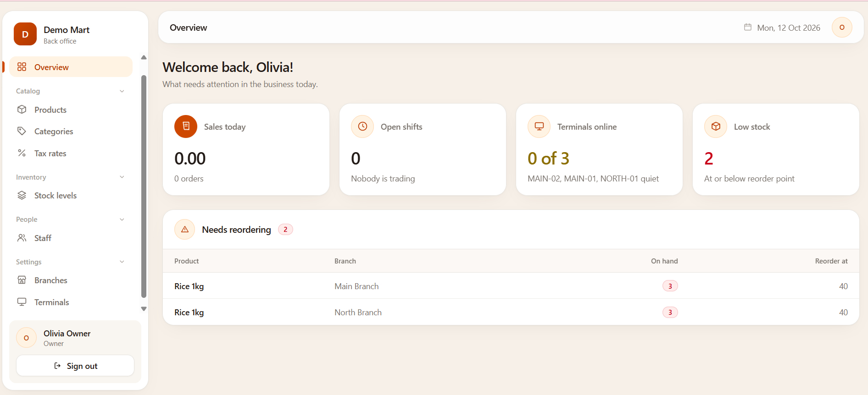Click the Categories tag icon
The height and width of the screenshot is (395, 868).
click(22, 131)
